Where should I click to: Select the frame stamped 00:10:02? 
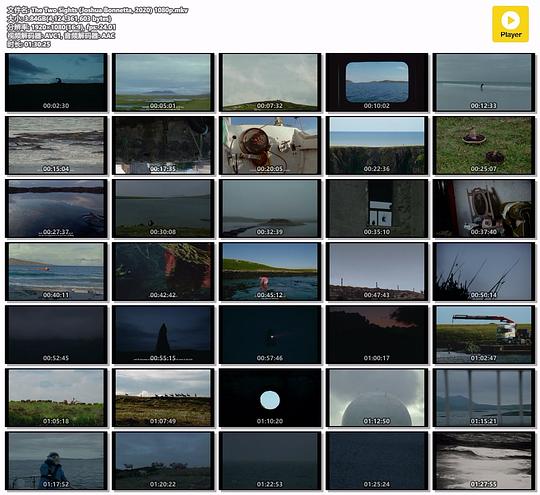(x=377, y=82)
